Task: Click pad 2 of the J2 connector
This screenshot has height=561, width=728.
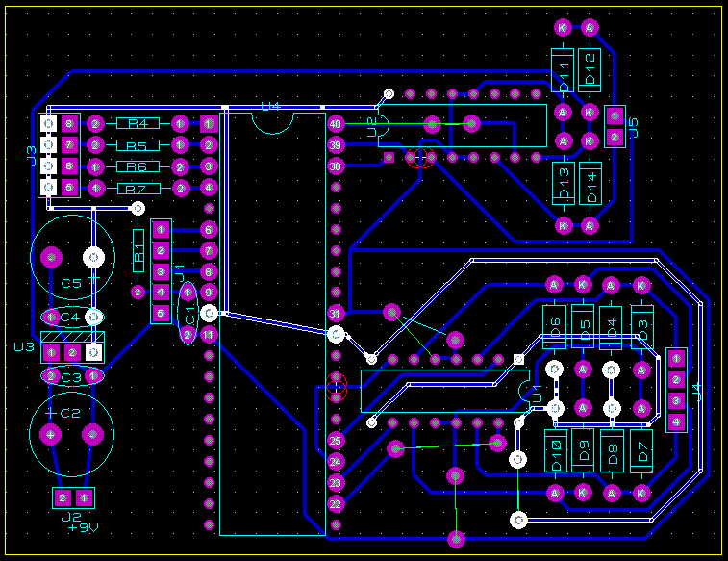Action: (63, 498)
